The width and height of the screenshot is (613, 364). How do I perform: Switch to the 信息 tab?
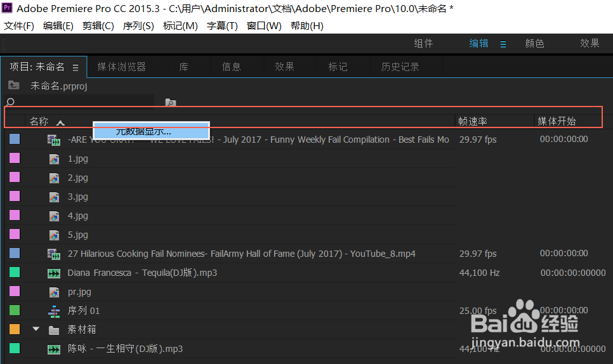coord(232,67)
